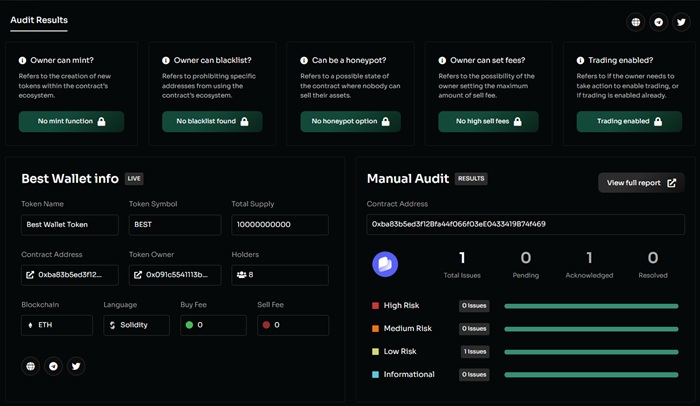Click the Telegram icon under Best Wallet info

coord(53,366)
